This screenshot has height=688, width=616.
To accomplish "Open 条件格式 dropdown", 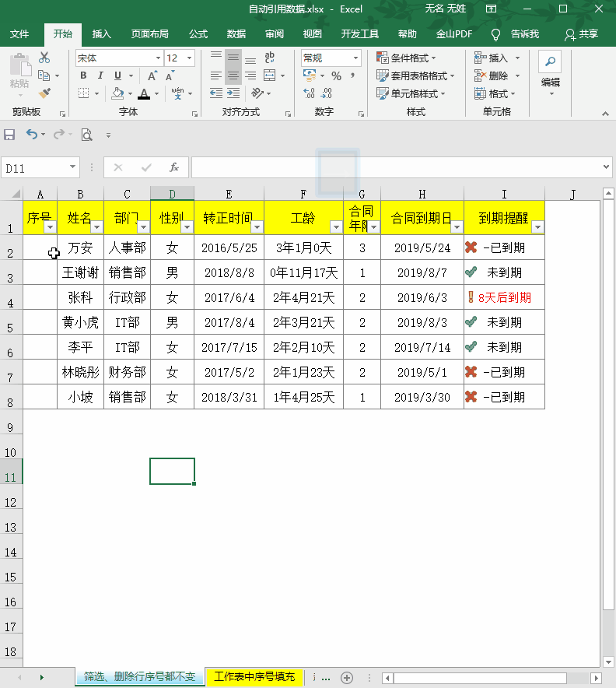I will coord(407,58).
